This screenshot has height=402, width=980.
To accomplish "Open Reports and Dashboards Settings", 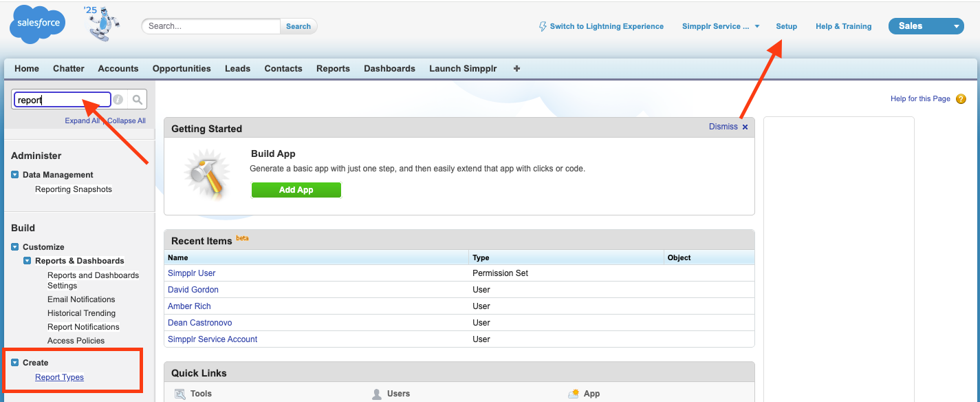I will click(x=94, y=280).
